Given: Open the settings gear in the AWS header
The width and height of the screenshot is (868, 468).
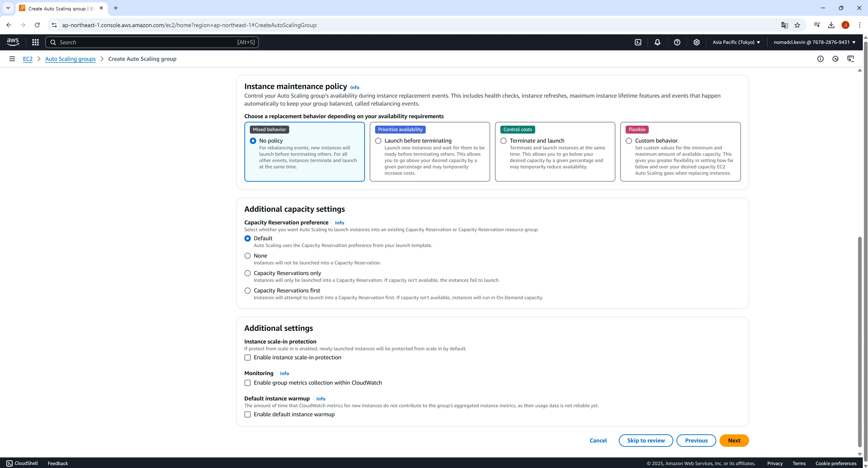Looking at the screenshot, I should pyautogui.click(x=696, y=42).
